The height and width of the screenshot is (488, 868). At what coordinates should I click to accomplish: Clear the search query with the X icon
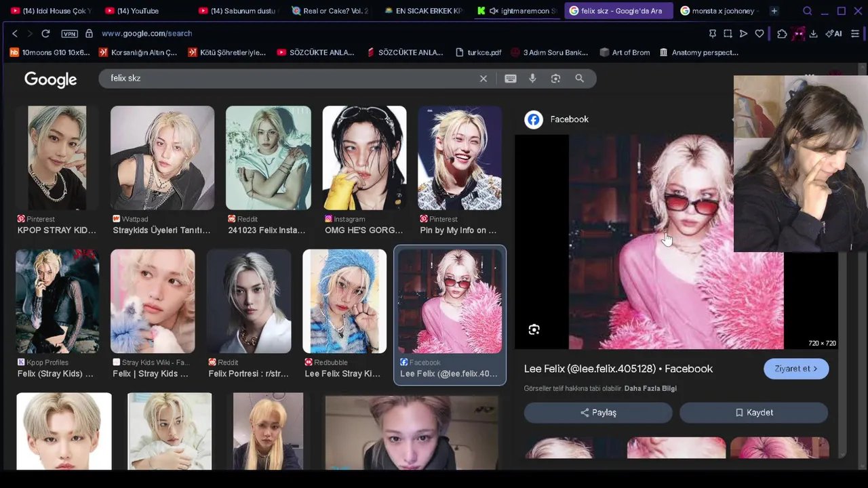point(484,79)
